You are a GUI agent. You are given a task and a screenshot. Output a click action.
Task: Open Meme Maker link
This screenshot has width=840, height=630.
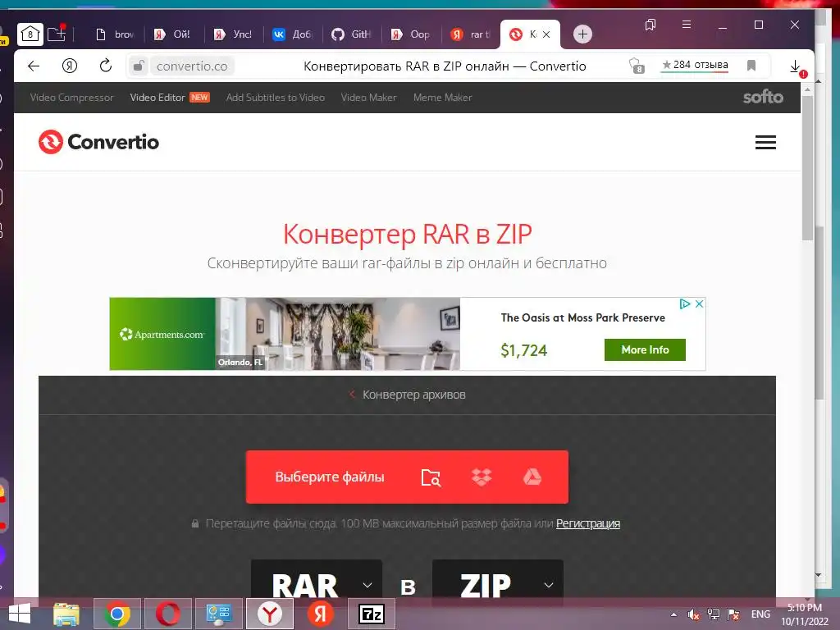pyautogui.click(x=442, y=98)
